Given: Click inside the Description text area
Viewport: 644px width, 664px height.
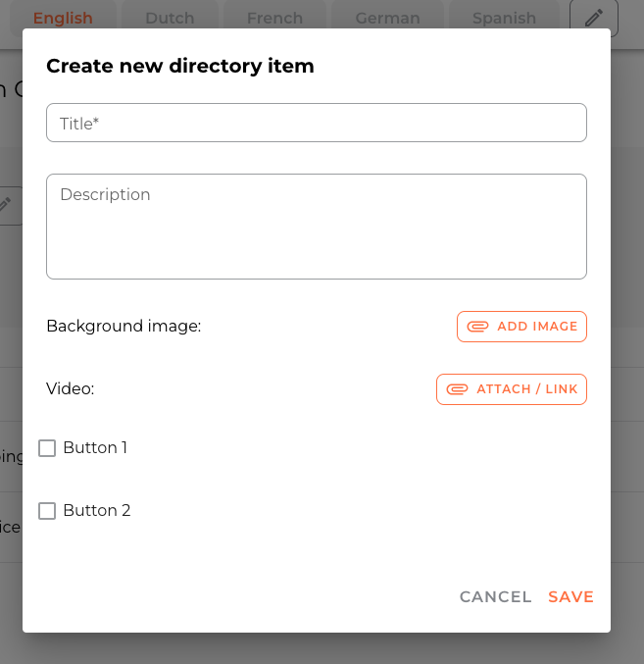Looking at the screenshot, I should coord(316,227).
